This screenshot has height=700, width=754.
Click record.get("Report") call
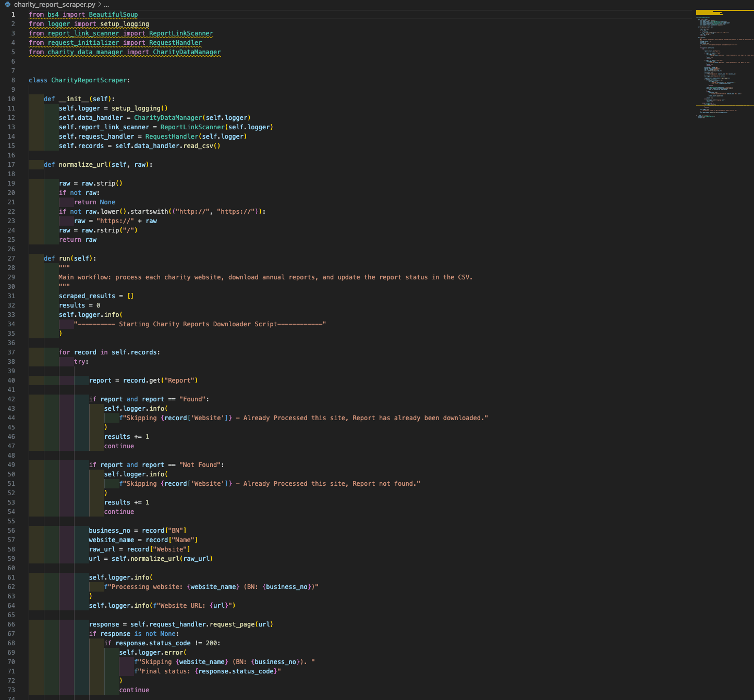tap(161, 380)
